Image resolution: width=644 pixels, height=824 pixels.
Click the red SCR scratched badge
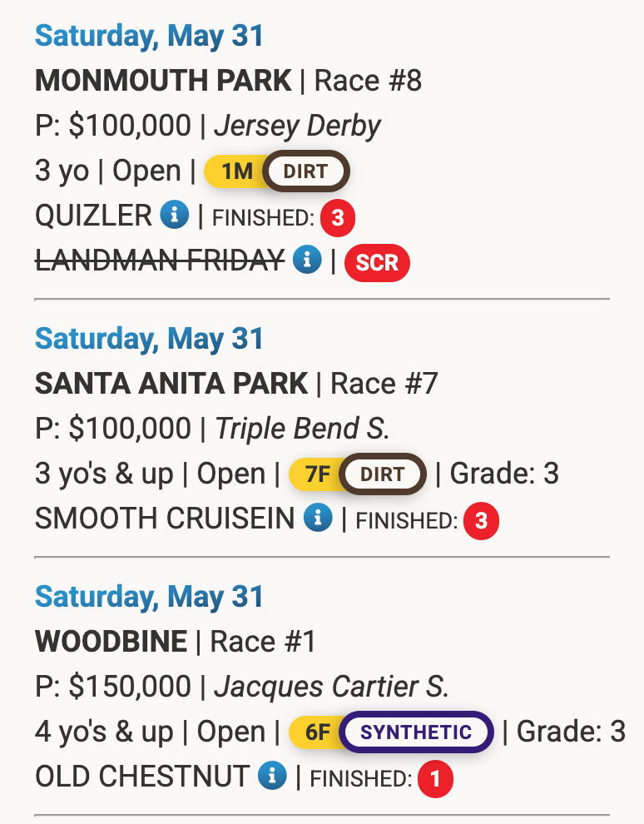coord(378,263)
